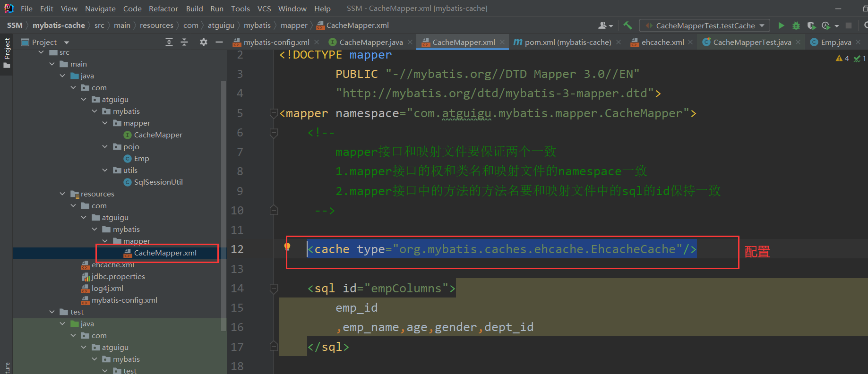The width and height of the screenshot is (868, 374).
Task: Collapse the pojo package node
Action: tap(105, 146)
